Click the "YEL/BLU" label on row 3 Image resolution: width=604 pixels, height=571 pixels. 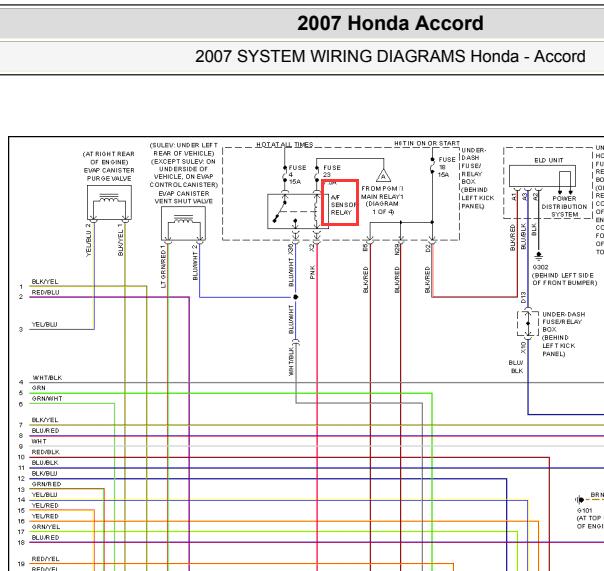pos(44,324)
